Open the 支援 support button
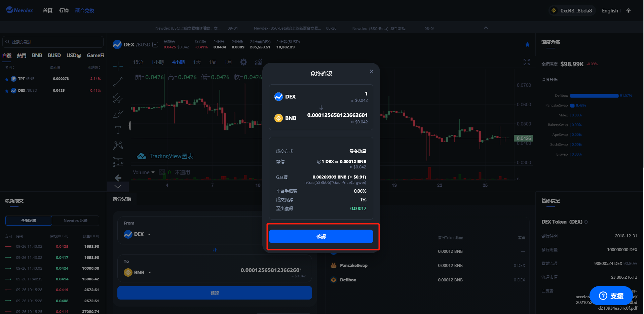644x314 pixels. pyautogui.click(x=611, y=296)
